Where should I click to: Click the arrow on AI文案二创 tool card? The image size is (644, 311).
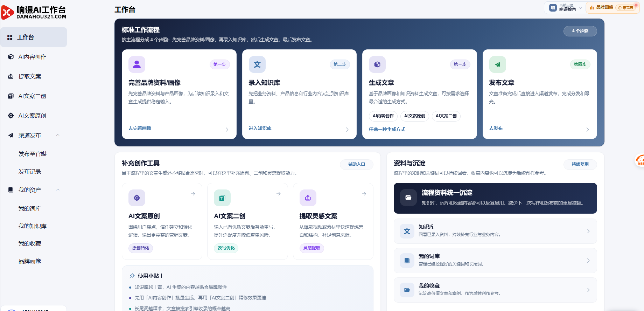coord(279,194)
